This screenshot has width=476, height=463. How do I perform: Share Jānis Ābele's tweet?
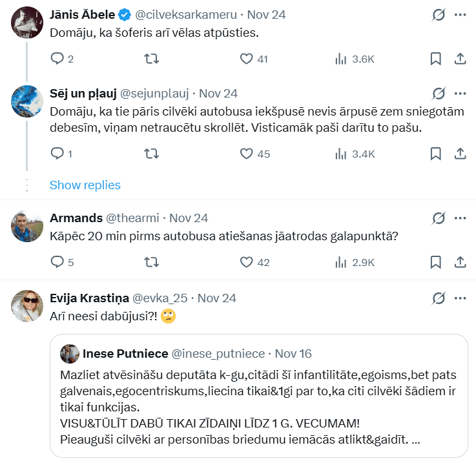(460, 59)
